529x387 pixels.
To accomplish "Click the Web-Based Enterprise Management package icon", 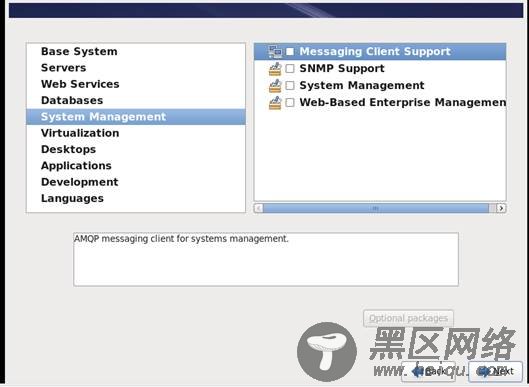I will pyautogui.click(x=275, y=103).
